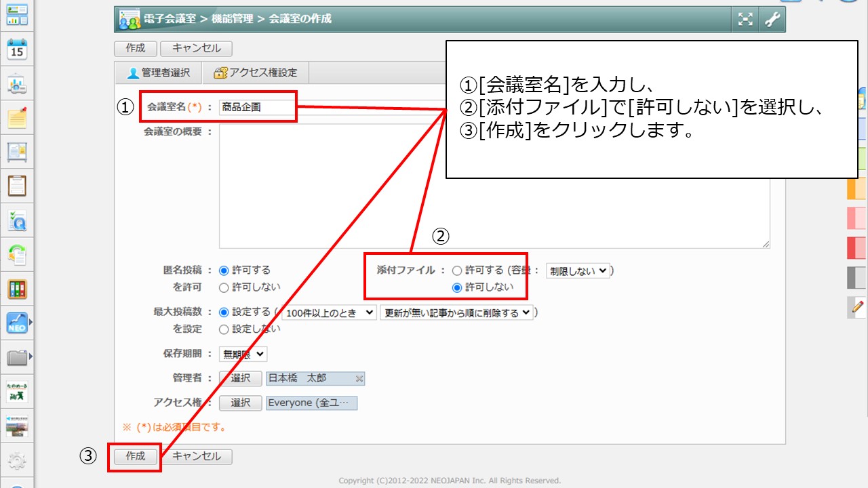Click the blue NEO chart icon
This screenshot has width=868, height=488.
tap(17, 323)
